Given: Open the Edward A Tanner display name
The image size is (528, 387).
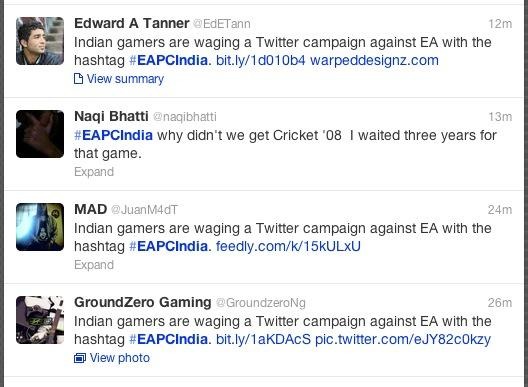Looking at the screenshot, I should [x=132, y=23].
